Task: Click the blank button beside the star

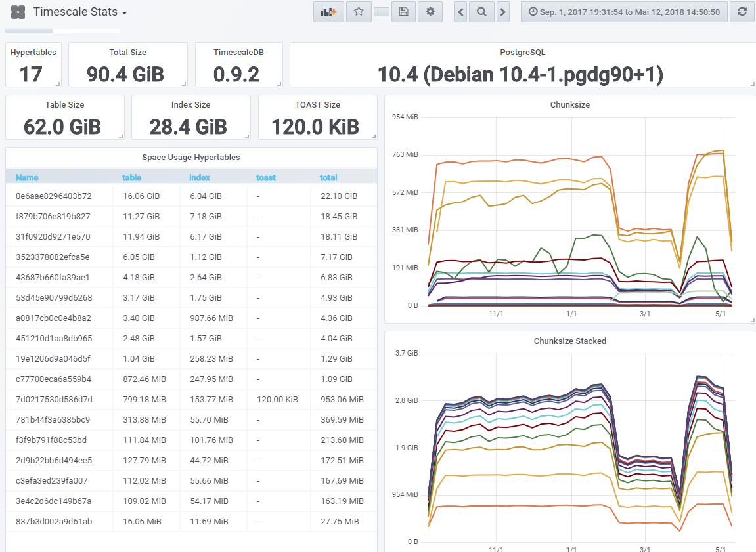Action: tap(381, 12)
